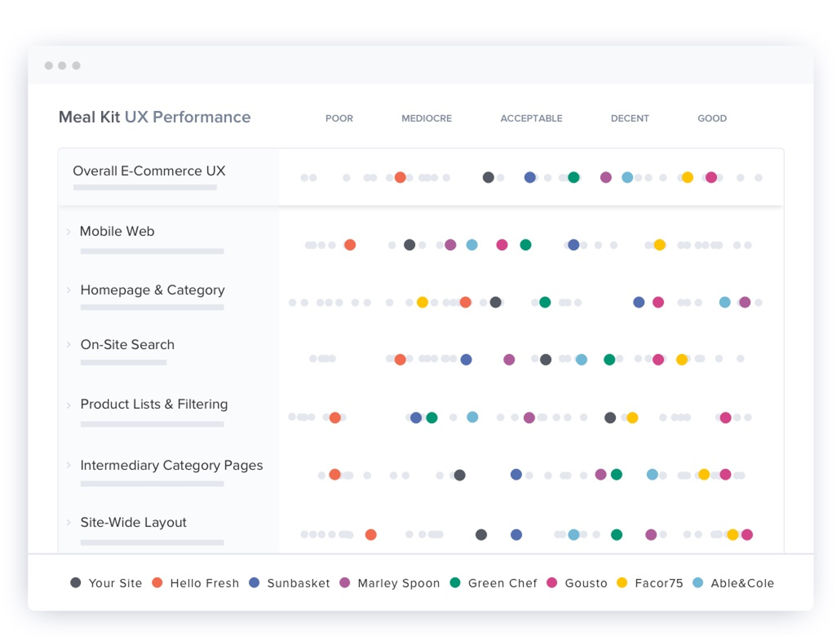Click the Overall E-Commerce UX row title
840x636 pixels.
point(149,171)
